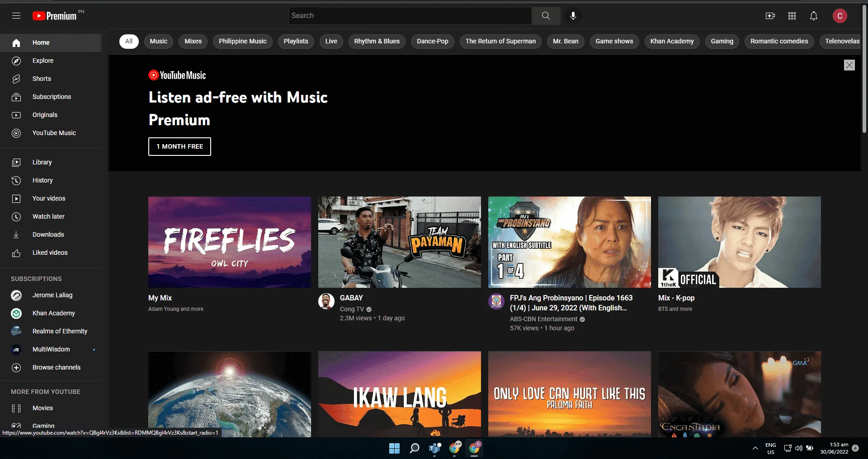The image size is (868, 459).
Task: Select the Game shows filter chip
Action: tap(614, 41)
